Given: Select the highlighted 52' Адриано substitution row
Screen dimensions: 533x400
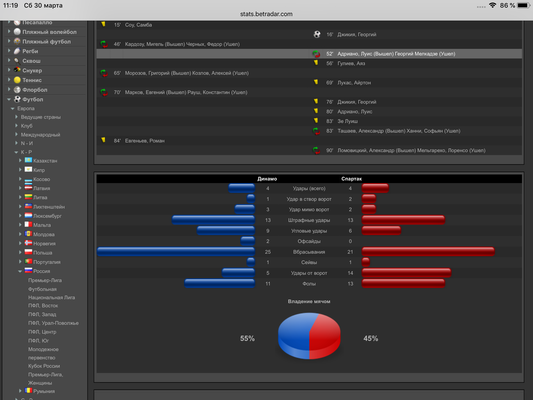Looking at the screenshot, I should click(x=309, y=54).
